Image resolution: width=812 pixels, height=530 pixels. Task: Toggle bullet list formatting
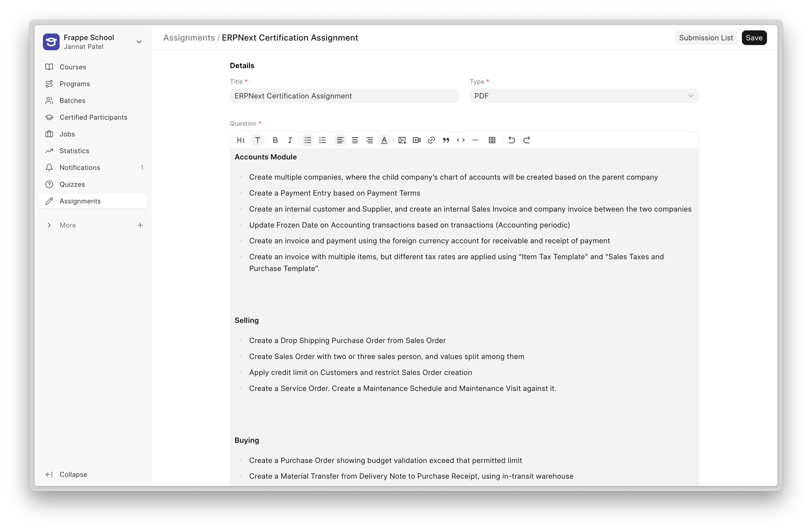[x=308, y=140]
